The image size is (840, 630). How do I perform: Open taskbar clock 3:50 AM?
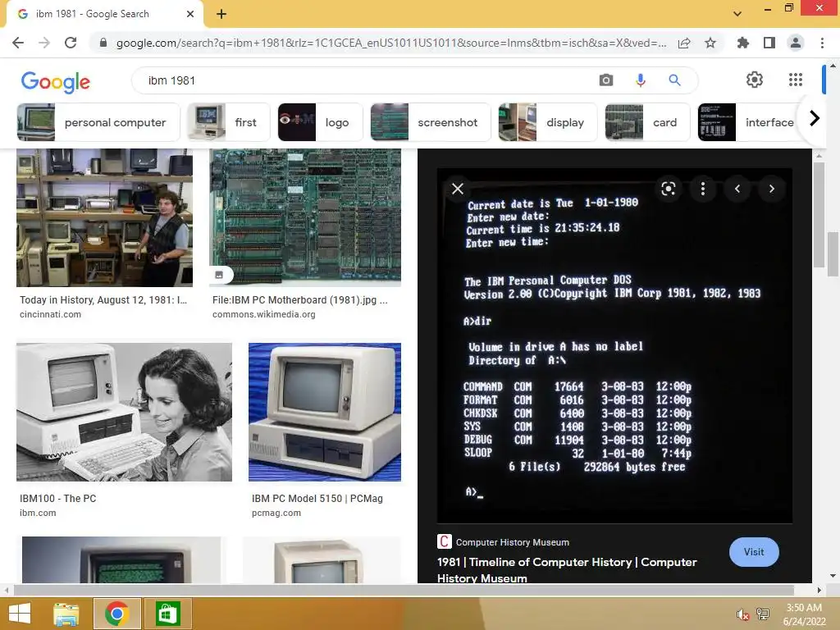tap(804, 614)
